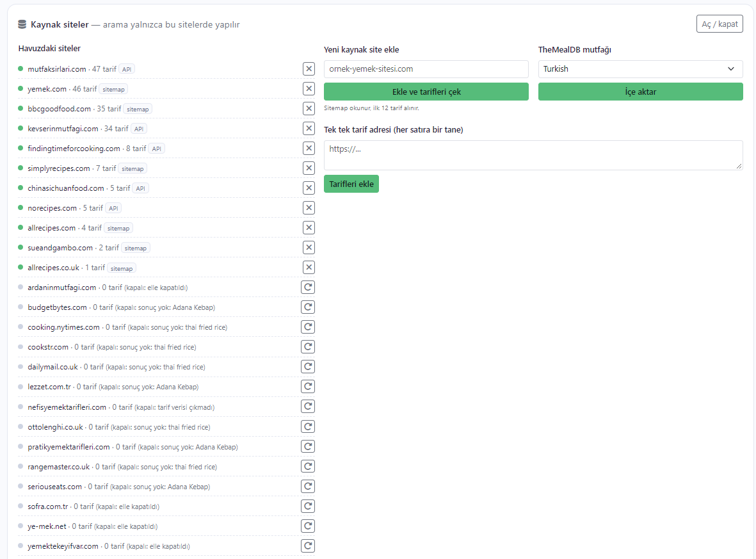Viewport: 756px width, 559px height.
Task: Click the Sitemap okunur hint text
Action: click(371, 108)
